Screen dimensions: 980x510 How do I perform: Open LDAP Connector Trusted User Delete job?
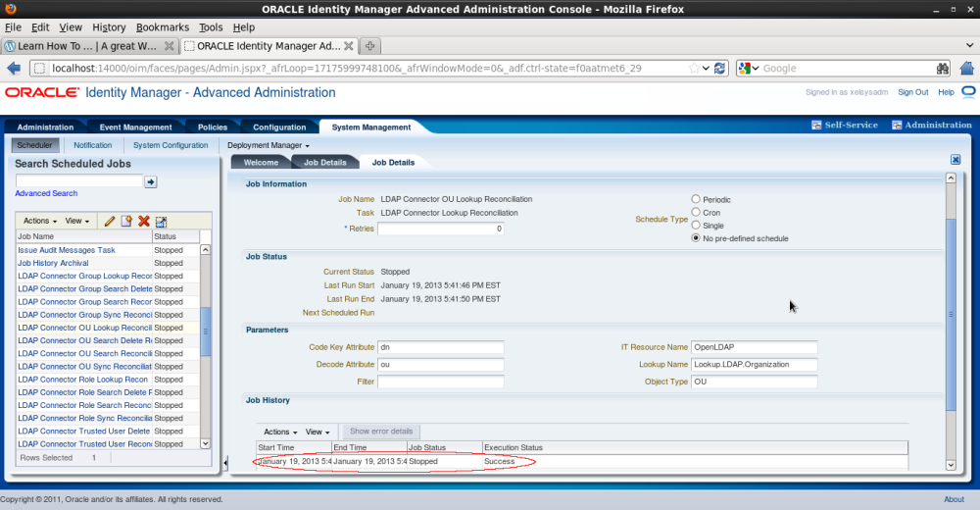(x=83, y=432)
